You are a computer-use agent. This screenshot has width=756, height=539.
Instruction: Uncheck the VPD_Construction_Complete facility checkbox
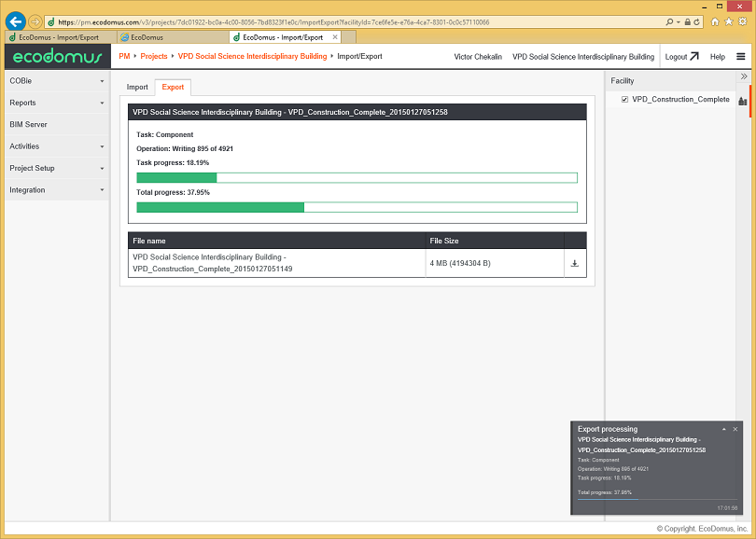click(623, 99)
